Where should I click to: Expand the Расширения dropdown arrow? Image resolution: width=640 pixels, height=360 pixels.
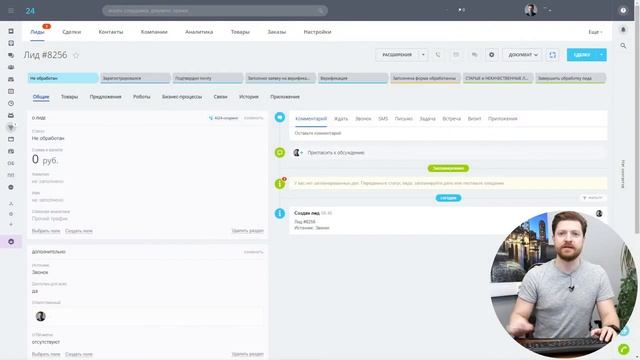click(x=423, y=55)
